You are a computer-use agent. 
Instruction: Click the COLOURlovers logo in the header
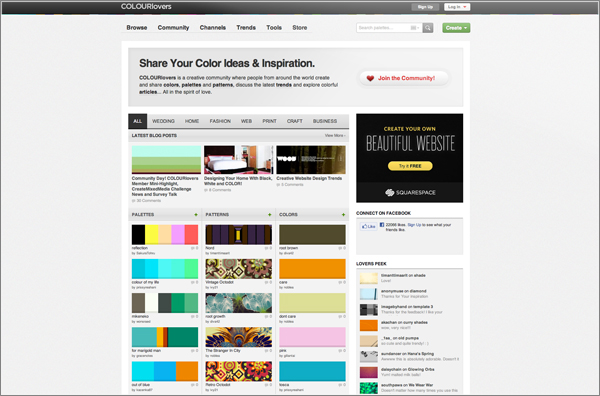click(146, 7)
